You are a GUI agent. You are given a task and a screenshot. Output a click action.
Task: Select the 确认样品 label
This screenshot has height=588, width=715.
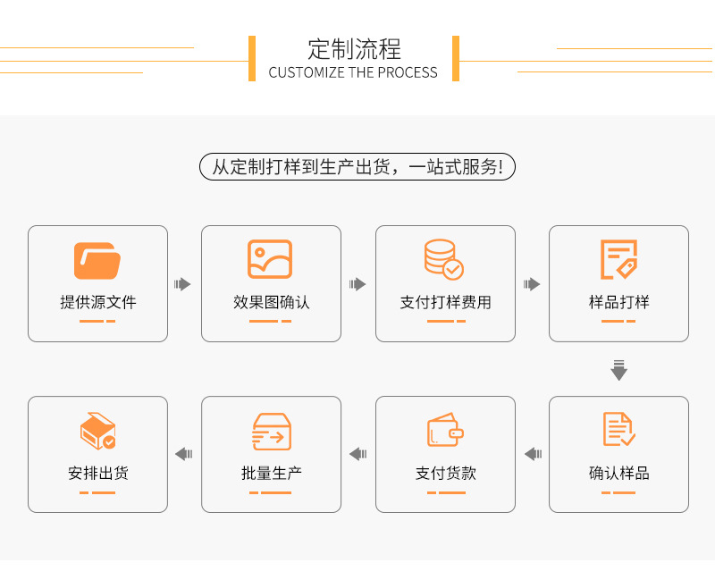(618, 473)
